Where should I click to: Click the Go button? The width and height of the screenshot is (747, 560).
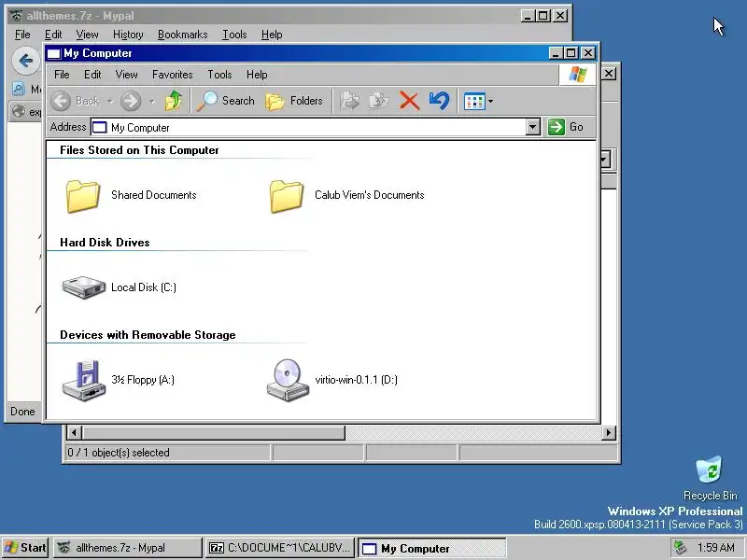coord(566,127)
